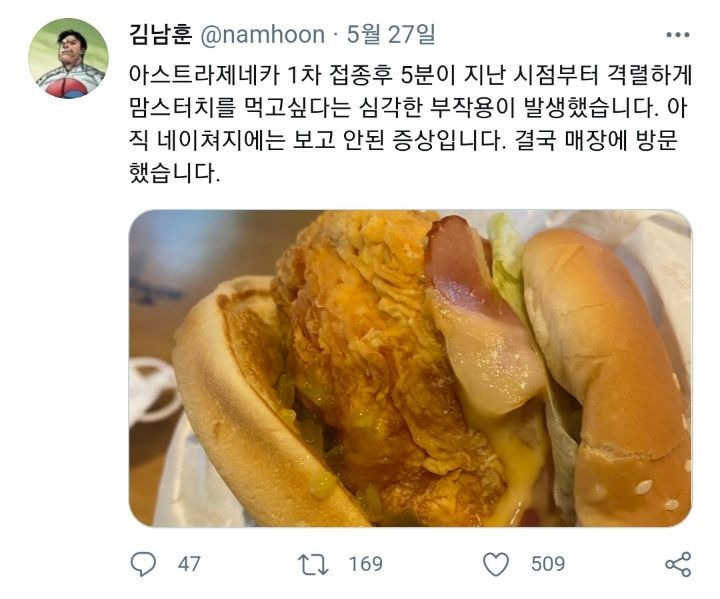Click the dot separator before the date
The width and height of the screenshot is (720, 599).
(336, 36)
